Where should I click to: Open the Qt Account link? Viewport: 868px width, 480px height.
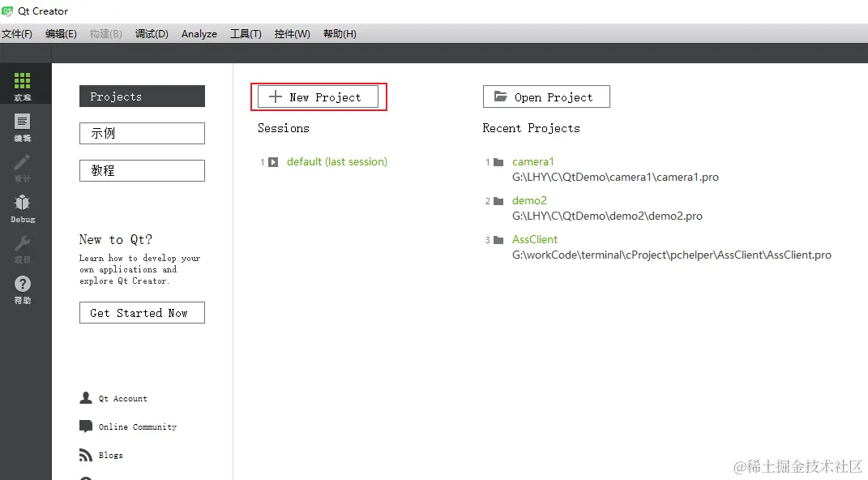123,399
